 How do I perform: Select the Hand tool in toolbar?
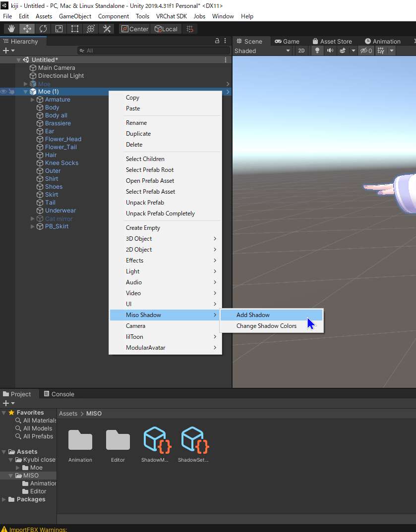11,29
